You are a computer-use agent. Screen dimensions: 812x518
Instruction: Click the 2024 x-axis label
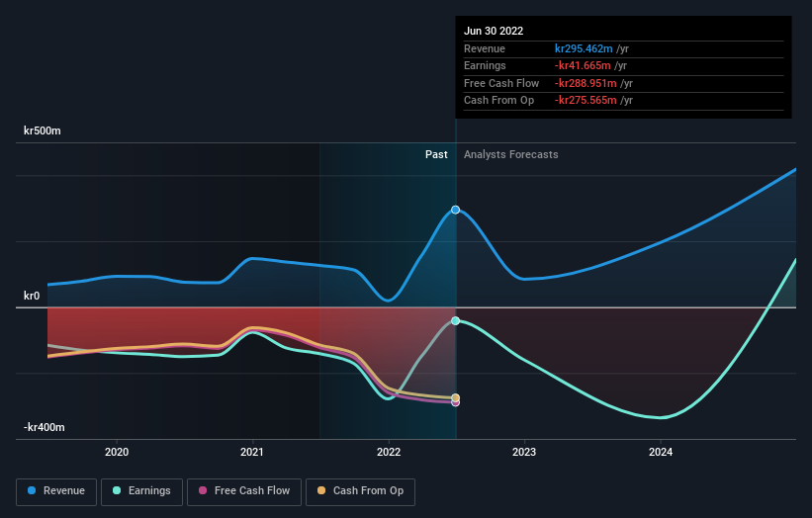[661, 452]
